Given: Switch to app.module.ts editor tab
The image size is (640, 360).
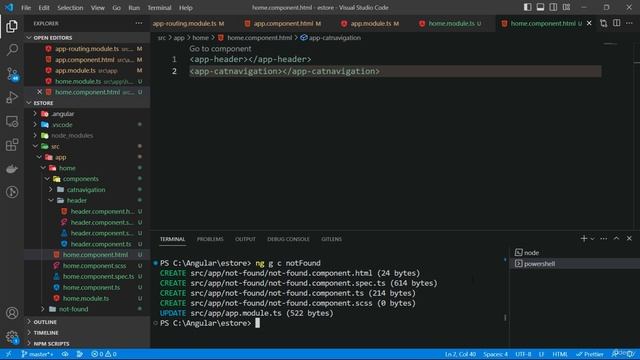Looking at the screenshot, I should coord(370,23).
